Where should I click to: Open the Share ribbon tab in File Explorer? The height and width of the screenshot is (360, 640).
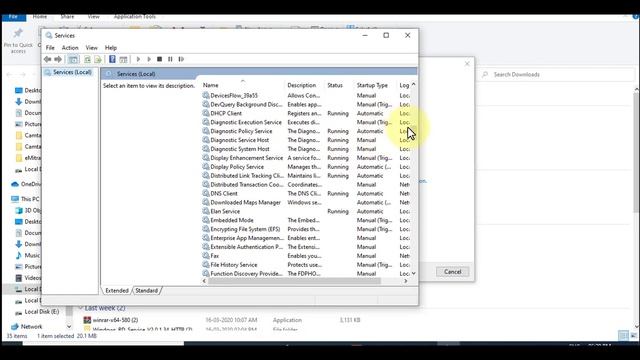(x=67, y=17)
